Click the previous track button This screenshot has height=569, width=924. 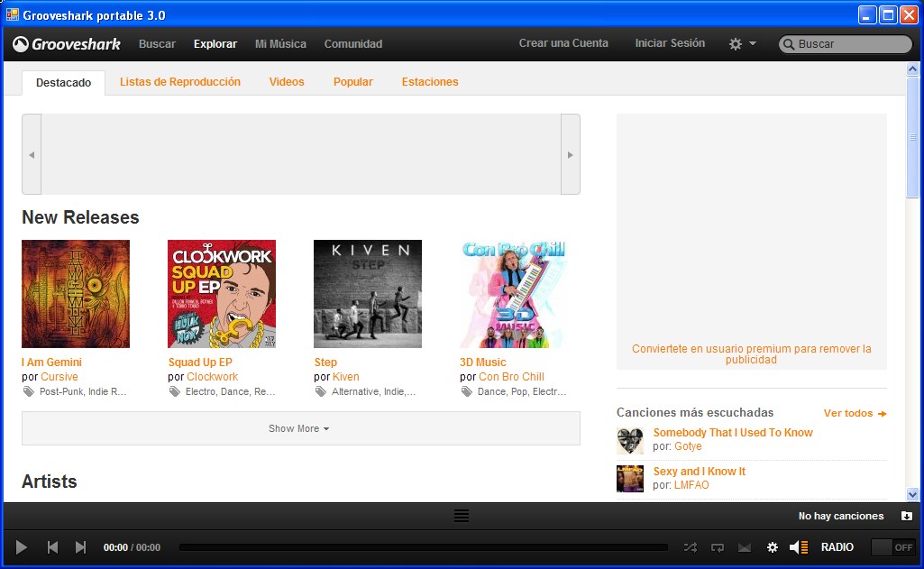(52, 547)
